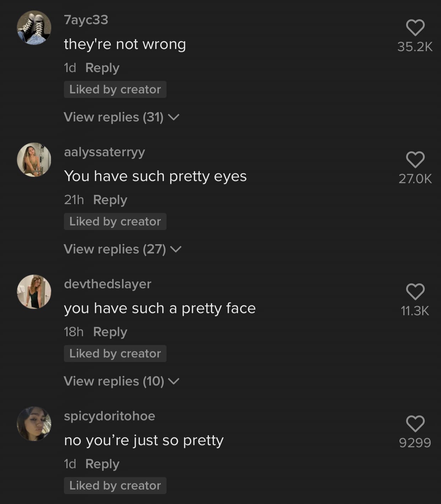Tap the comment text "they're not wrong"
The width and height of the screenshot is (441, 504).
point(125,44)
